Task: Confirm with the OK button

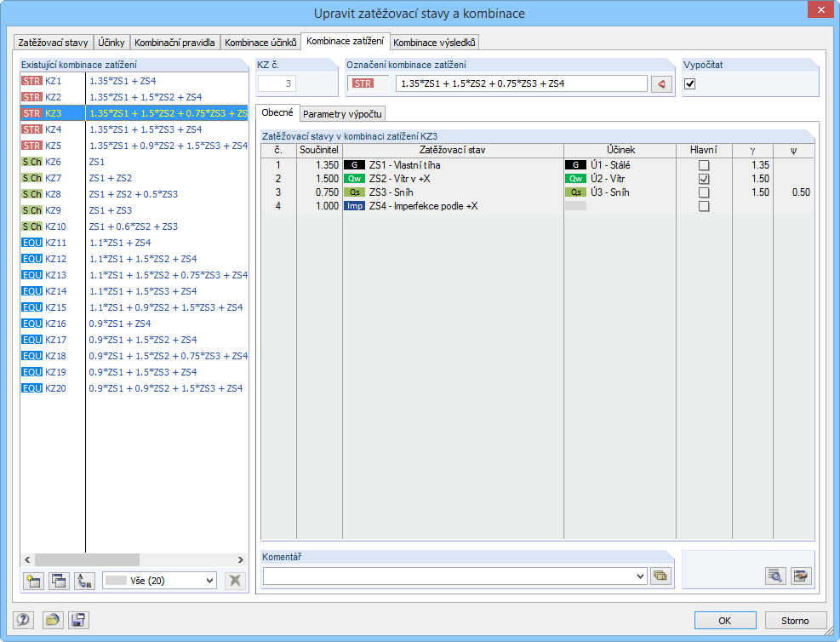Action: pos(725,621)
